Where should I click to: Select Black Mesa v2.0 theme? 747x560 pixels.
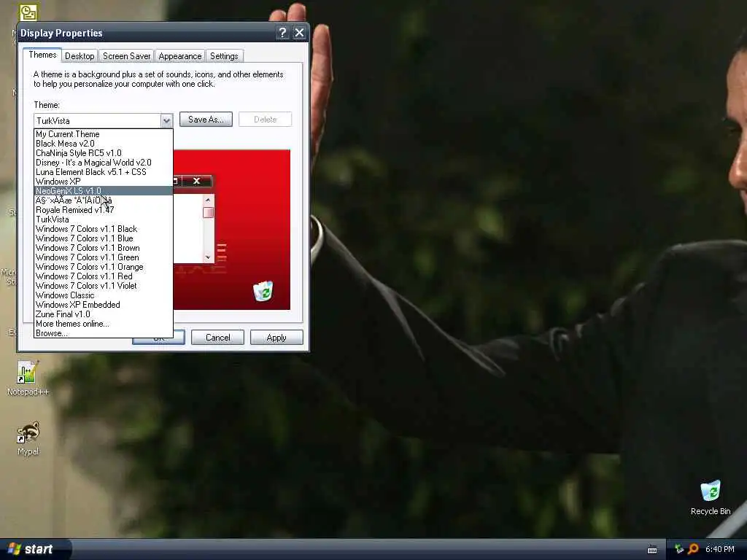pyautogui.click(x=104, y=144)
